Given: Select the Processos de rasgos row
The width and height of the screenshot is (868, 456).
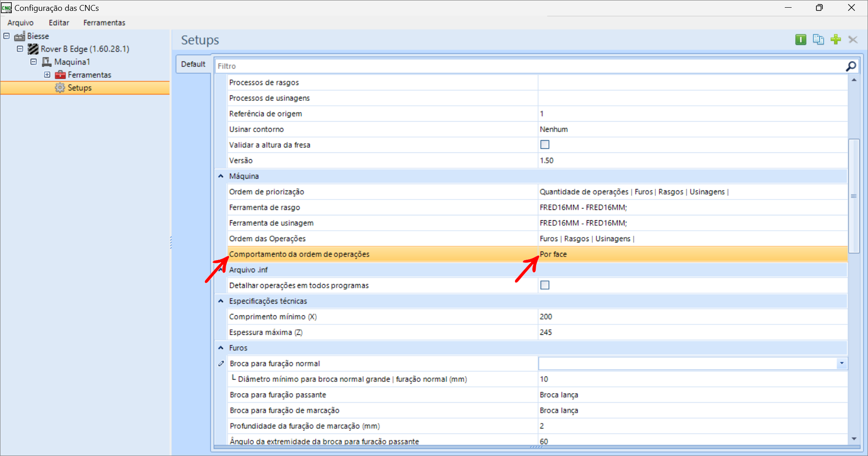Looking at the screenshot, I should [537, 83].
